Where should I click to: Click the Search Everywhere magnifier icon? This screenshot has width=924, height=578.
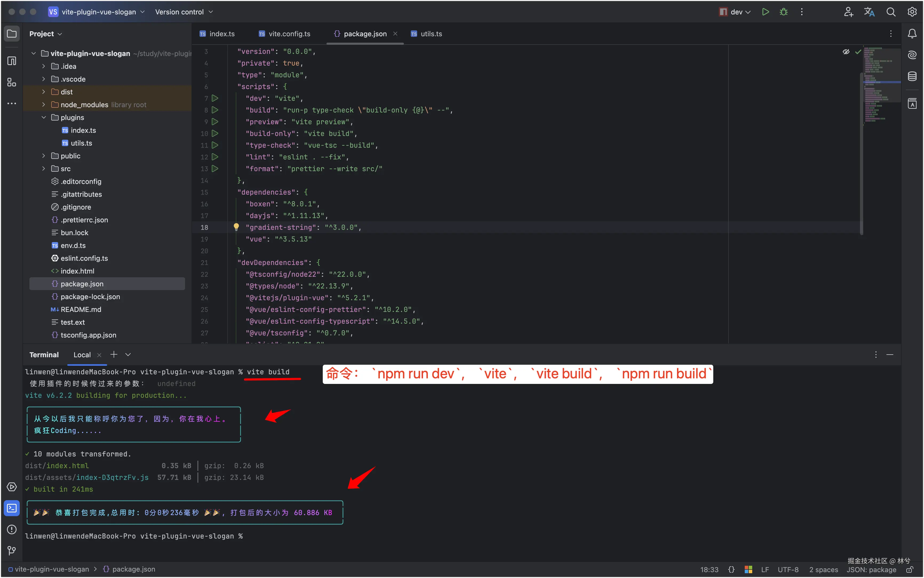click(x=891, y=12)
